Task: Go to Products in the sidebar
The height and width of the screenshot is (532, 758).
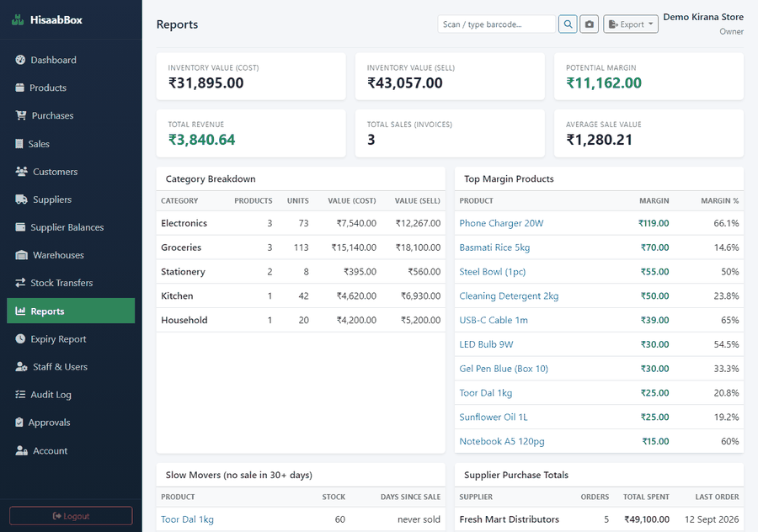Action: [71, 88]
